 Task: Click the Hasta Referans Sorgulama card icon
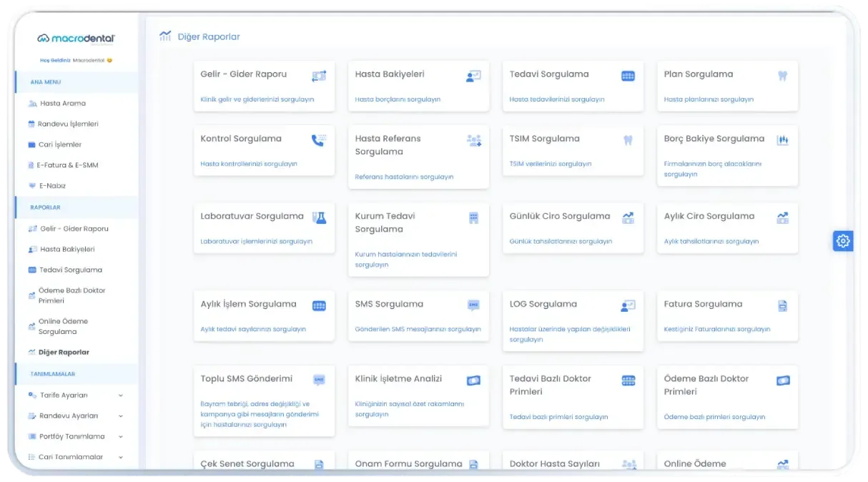click(473, 140)
